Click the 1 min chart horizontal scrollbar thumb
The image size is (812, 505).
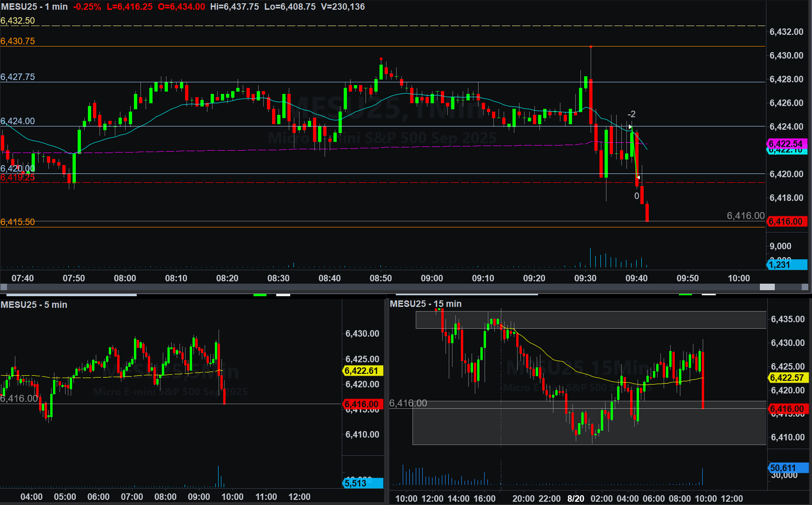point(767,287)
